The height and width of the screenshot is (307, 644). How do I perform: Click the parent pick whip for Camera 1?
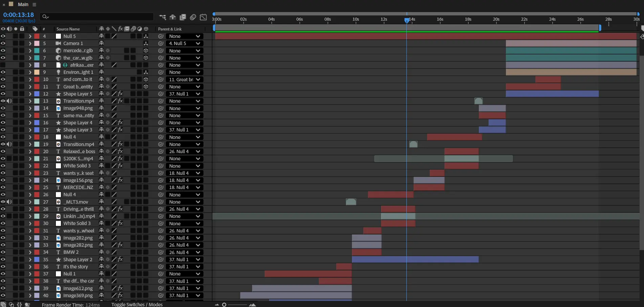[x=161, y=43]
